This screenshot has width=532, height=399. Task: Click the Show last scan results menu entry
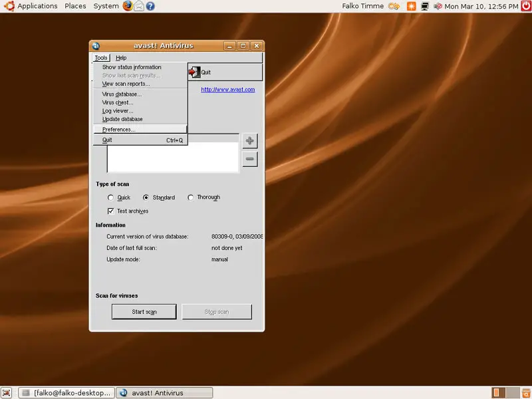[140, 75]
